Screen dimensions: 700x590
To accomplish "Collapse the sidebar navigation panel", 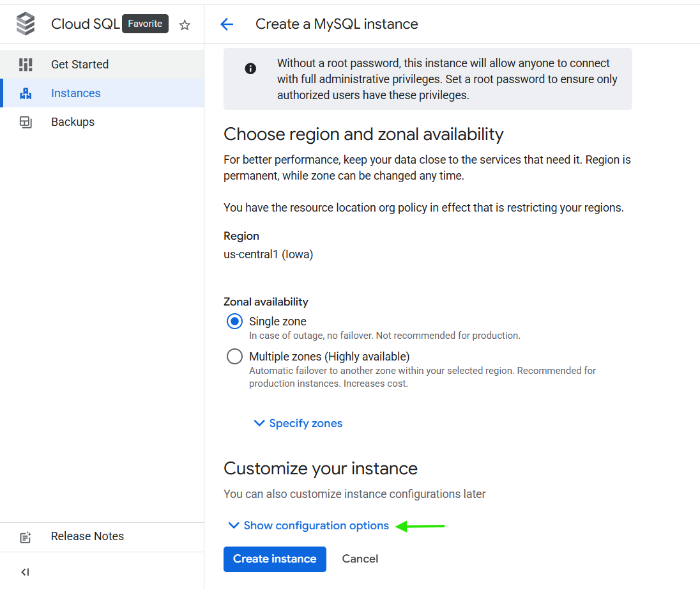I will (25, 572).
